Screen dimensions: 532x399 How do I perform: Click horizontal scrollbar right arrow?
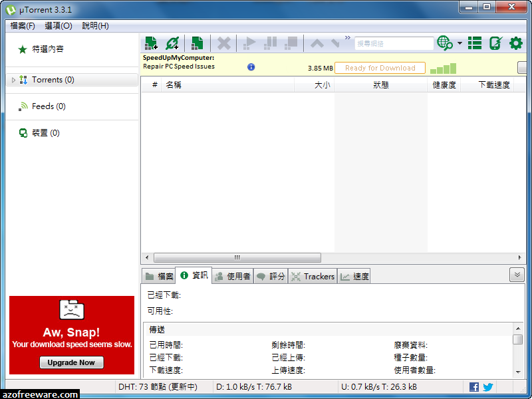(x=520, y=257)
